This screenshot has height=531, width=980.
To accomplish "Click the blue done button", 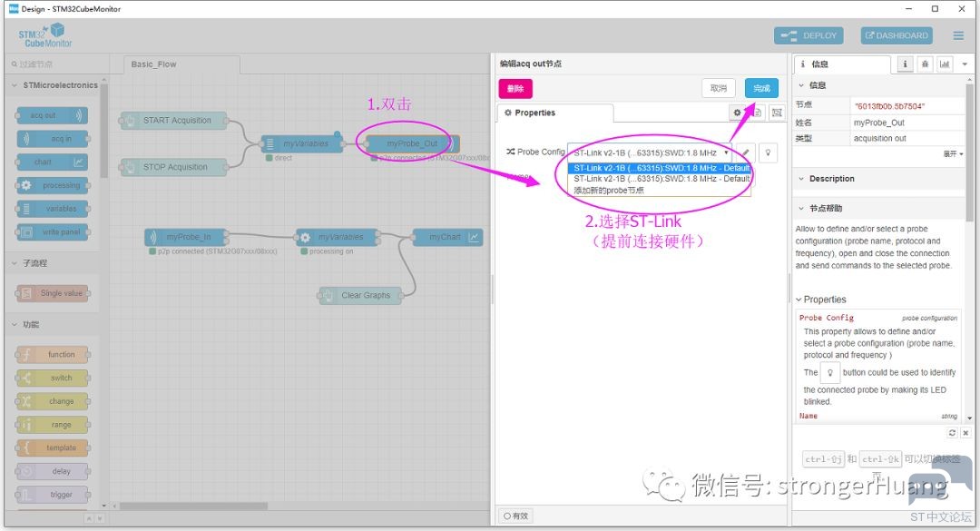I will (x=761, y=88).
